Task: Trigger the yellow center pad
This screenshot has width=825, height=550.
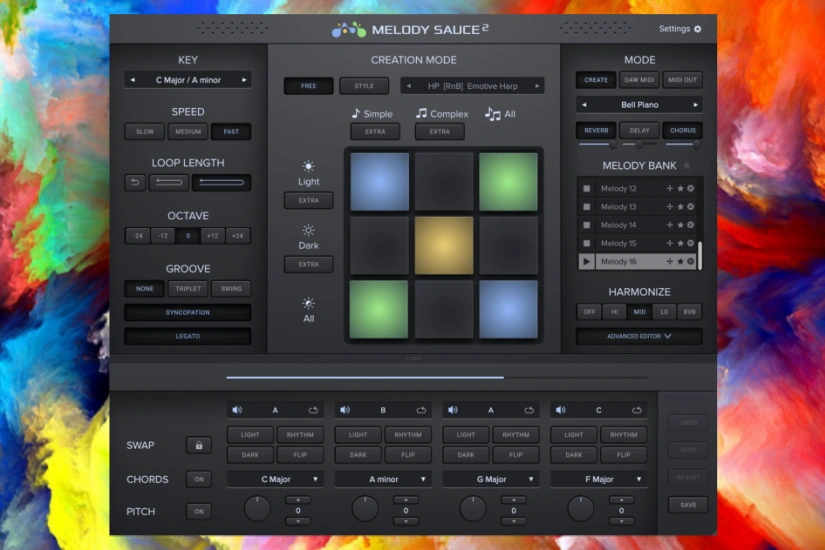Action: pos(444,245)
